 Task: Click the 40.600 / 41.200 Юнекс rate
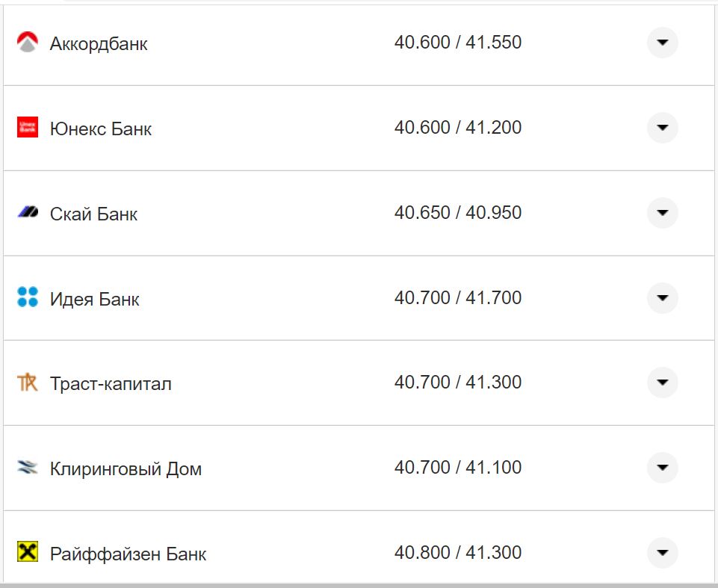[458, 128]
